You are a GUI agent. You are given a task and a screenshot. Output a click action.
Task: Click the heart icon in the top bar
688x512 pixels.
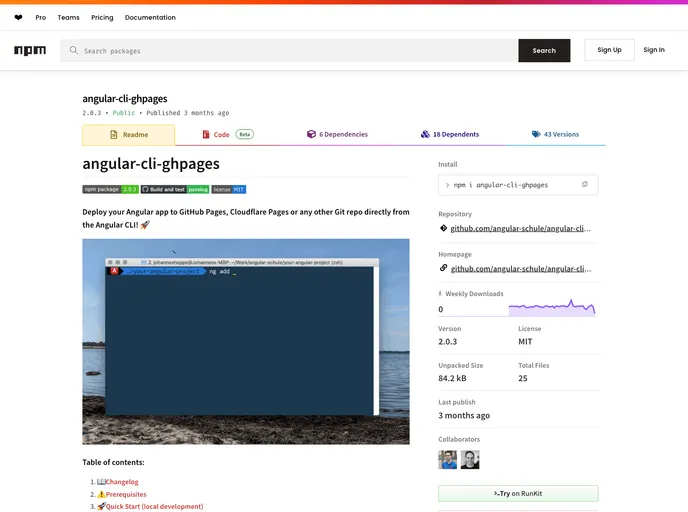pos(18,18)
